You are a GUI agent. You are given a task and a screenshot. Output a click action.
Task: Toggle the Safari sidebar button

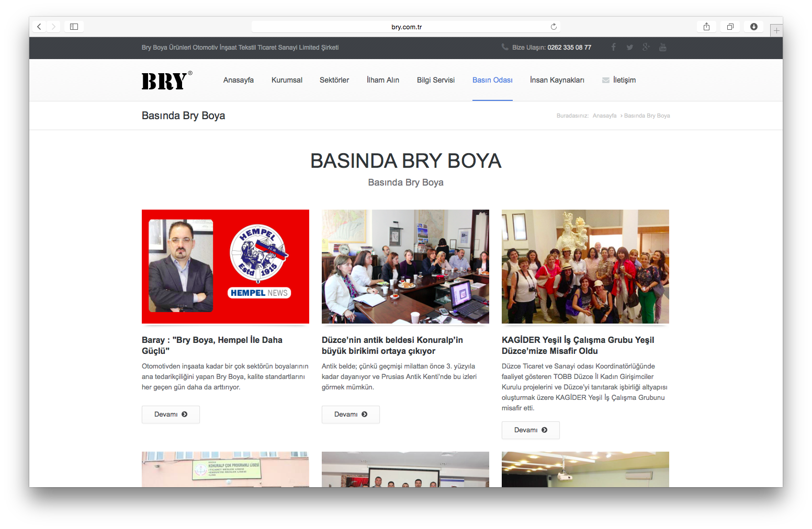(x=74, y=27)
